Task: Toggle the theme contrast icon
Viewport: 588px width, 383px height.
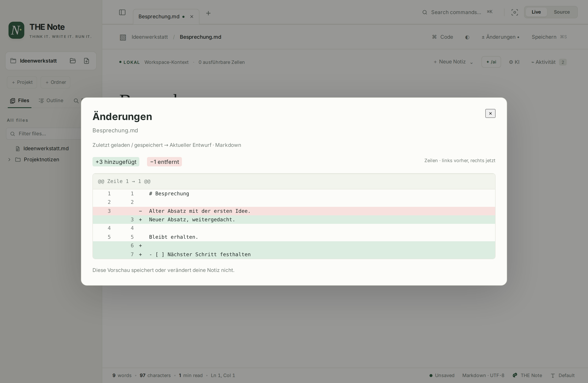Action: 467,37
